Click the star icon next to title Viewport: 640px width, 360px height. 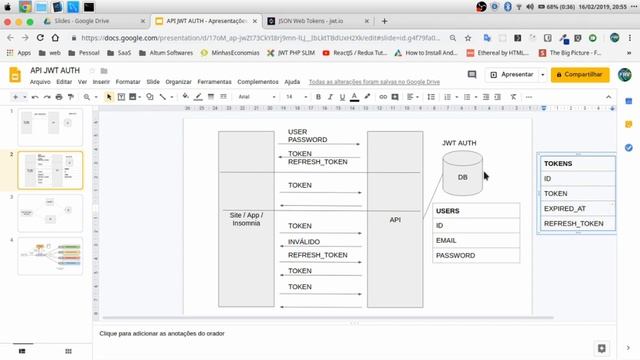(92, 71)
